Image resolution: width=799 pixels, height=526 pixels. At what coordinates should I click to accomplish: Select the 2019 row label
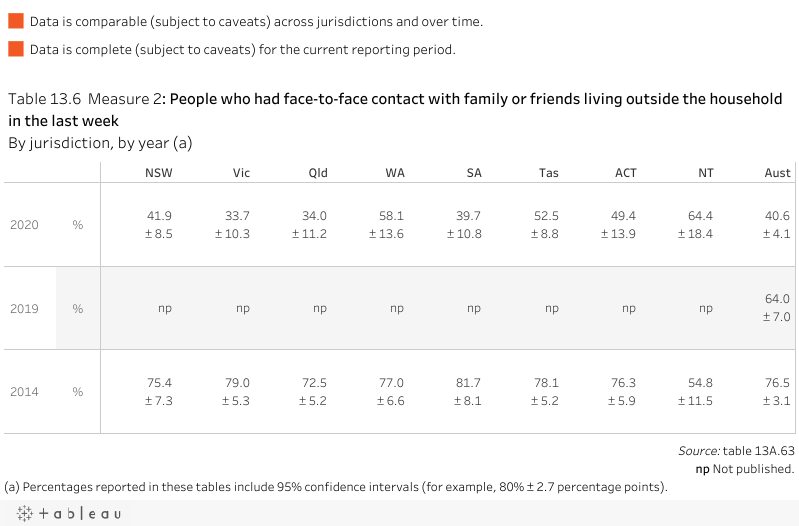tap(24, 308)
